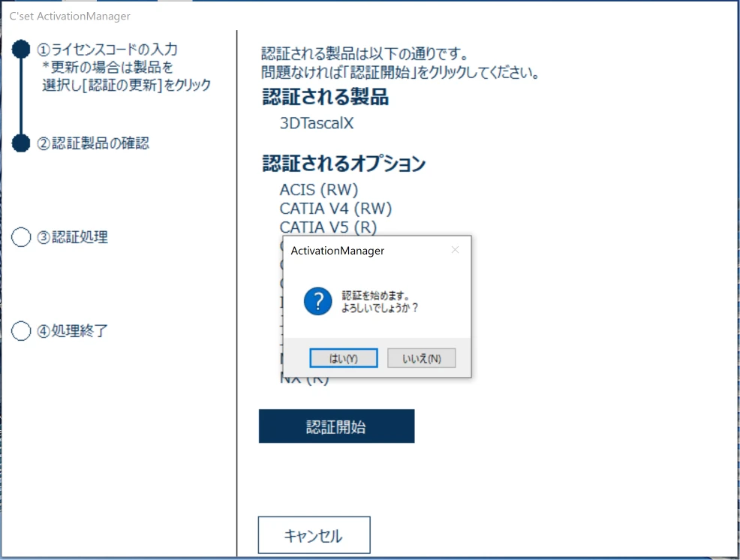The width and height of the screenshot is (740, 560).
Task: Click the empty step 4 circle indicator
Action: coord(22,331)
